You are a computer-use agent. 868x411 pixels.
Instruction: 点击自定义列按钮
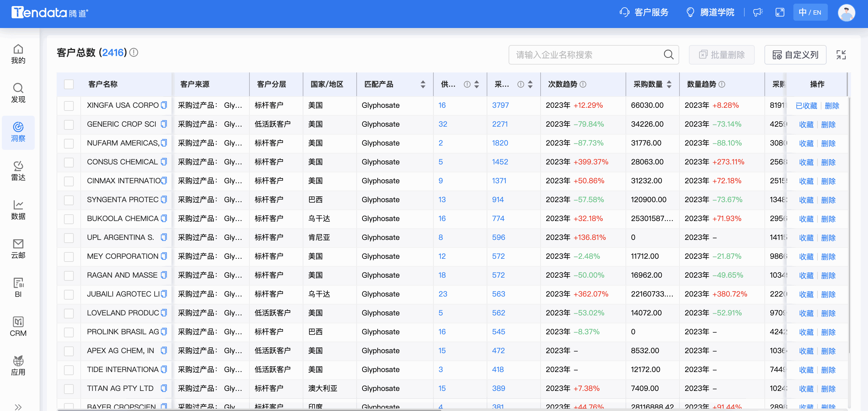pyautogui.click(x=795, y=54)
